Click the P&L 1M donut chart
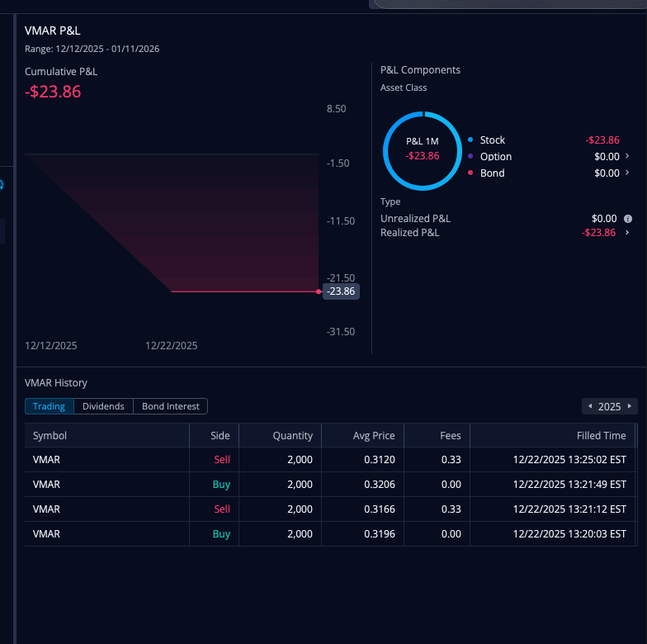The width and height of the screenshot is (647, 644). coord(423,150)
